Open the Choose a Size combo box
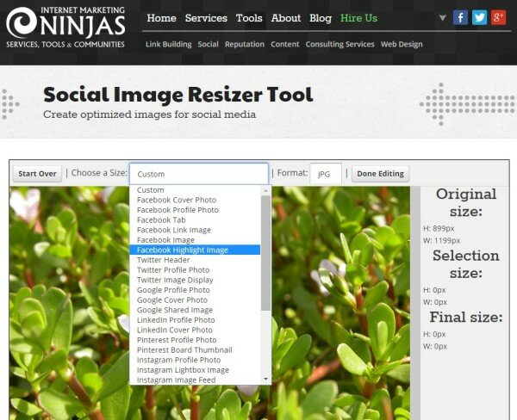 coord(199,174)
